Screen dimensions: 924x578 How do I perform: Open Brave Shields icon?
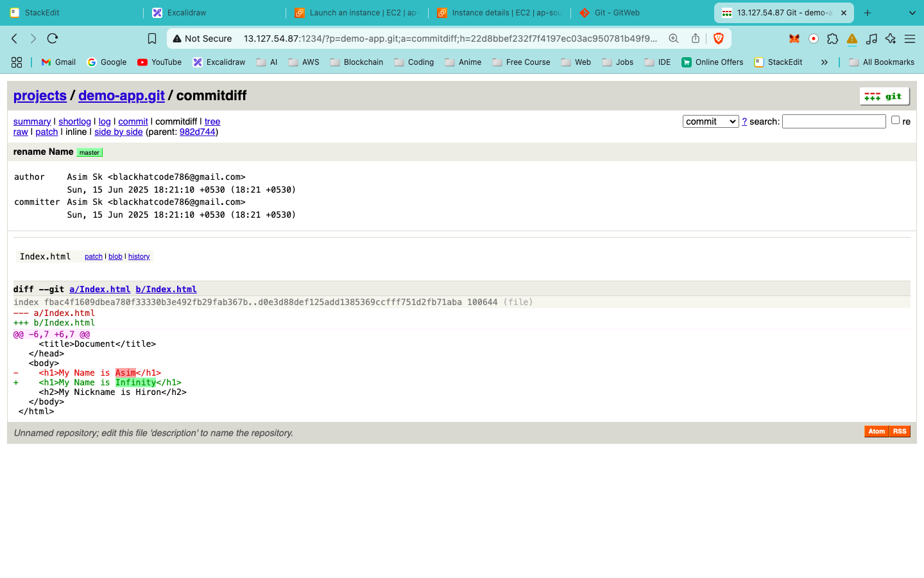coord(719,39)
